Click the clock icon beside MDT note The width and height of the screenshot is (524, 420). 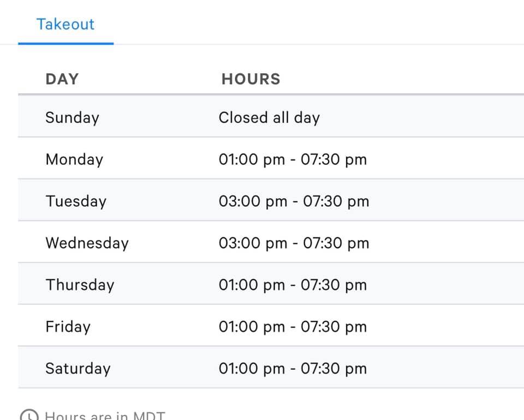click(x=29, y=415)
